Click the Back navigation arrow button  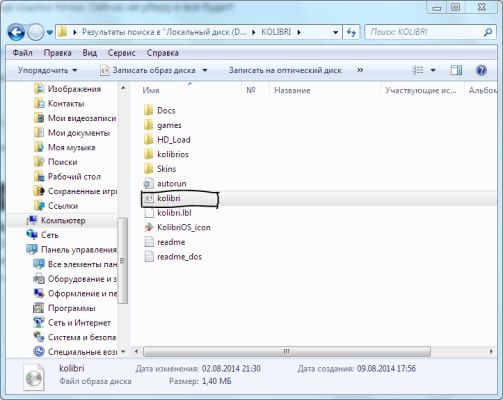[x=16, y=33]
